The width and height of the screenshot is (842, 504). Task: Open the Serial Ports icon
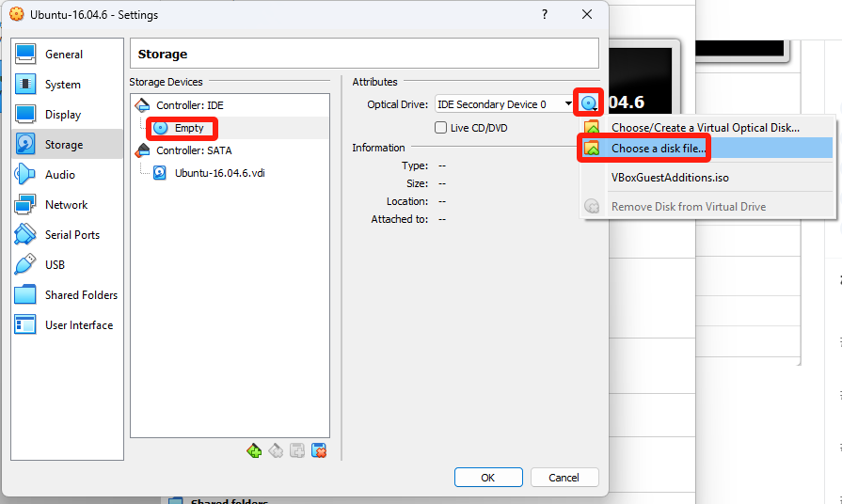(x=25, y=234)
